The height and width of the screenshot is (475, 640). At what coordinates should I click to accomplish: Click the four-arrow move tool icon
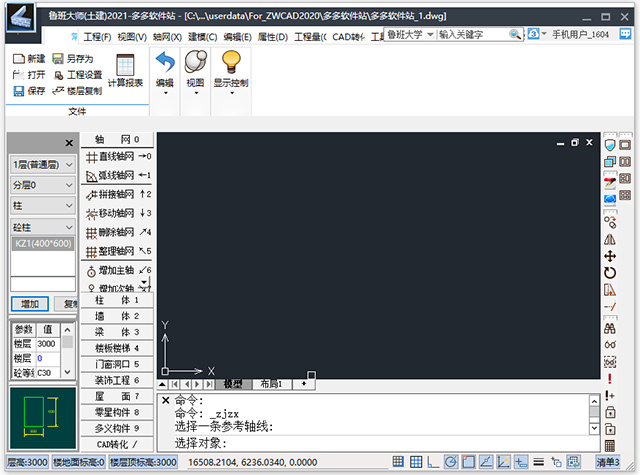click(x=610, y=256)
